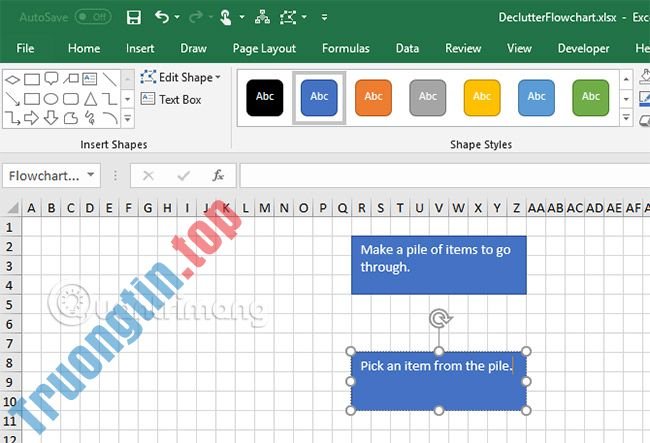
Task: Open the Page Layout tab
Action: (x=264, y=48)
